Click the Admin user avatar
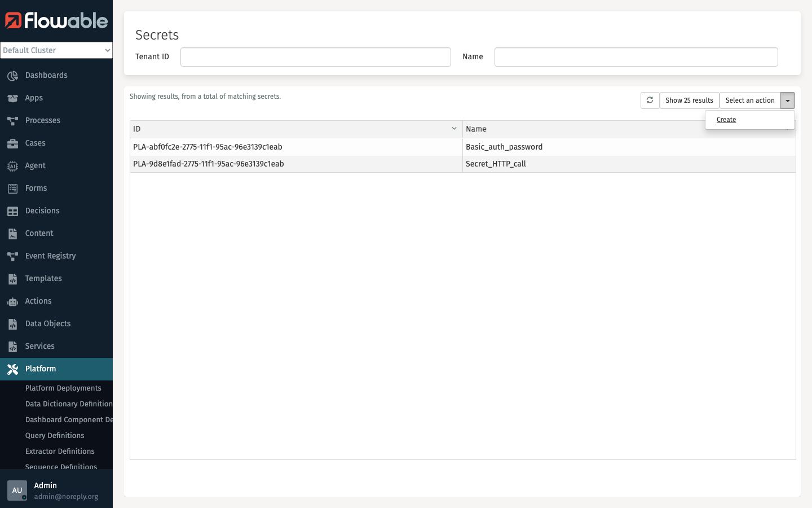 (x=17, y=490)
